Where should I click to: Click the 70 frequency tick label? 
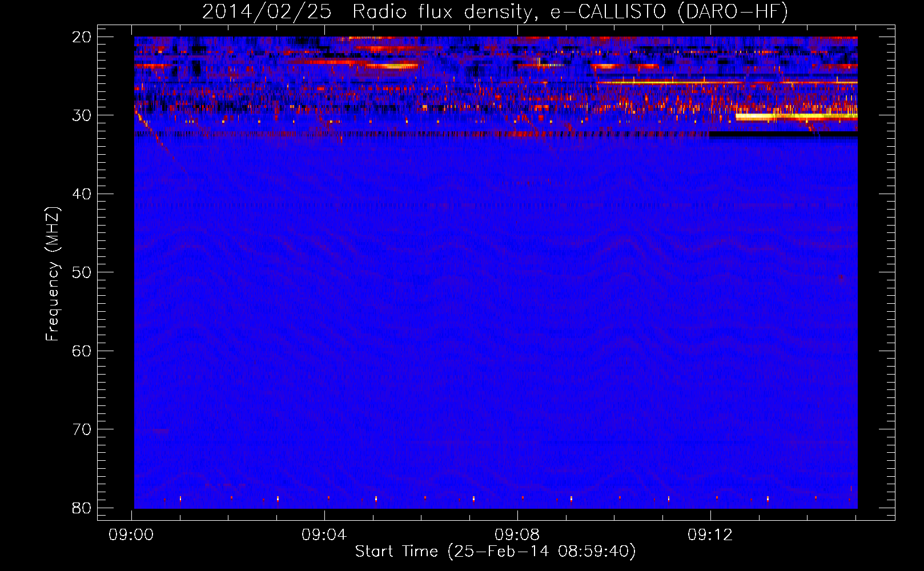(x=82, y=429)
